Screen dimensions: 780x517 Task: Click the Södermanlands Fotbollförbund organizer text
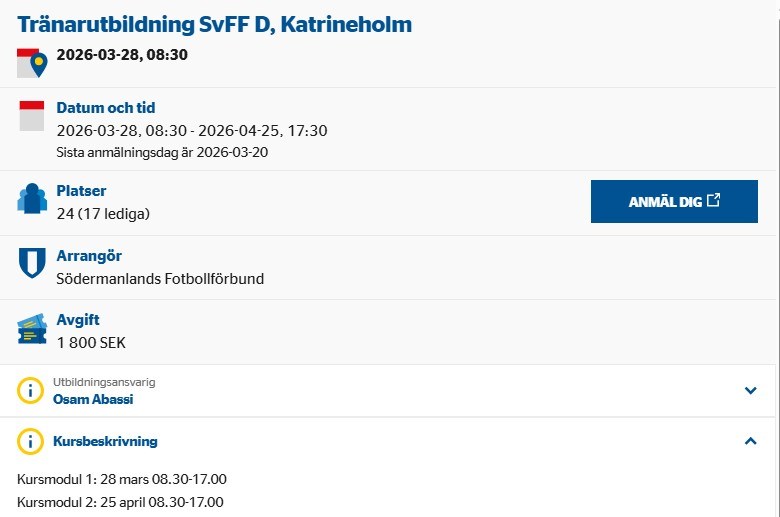pyautogui.click(x=160, y=279)
